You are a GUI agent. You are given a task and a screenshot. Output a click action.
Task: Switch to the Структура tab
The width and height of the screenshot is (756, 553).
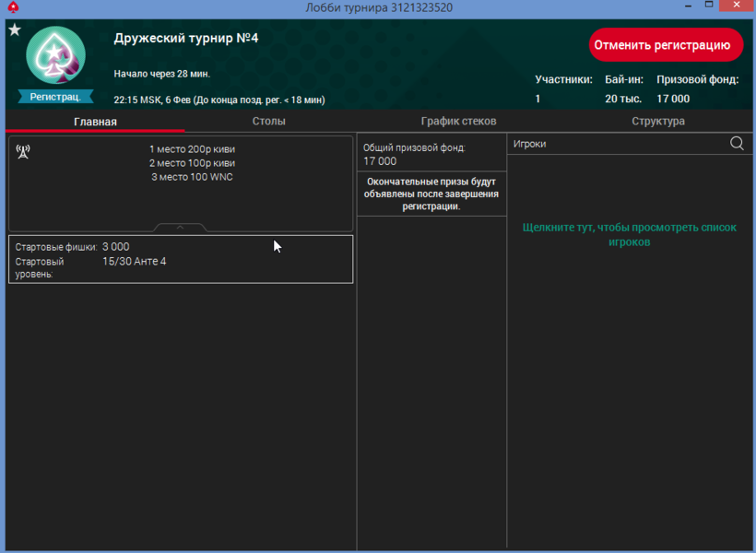tap(657, 122)
